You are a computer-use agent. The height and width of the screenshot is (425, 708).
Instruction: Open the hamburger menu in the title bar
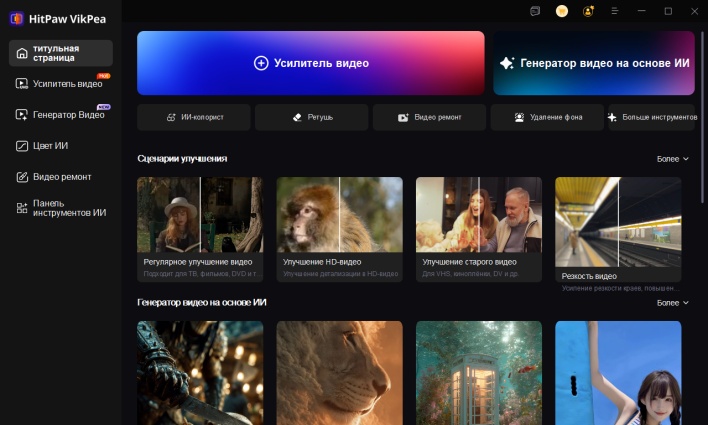click(x=614, y=11)
